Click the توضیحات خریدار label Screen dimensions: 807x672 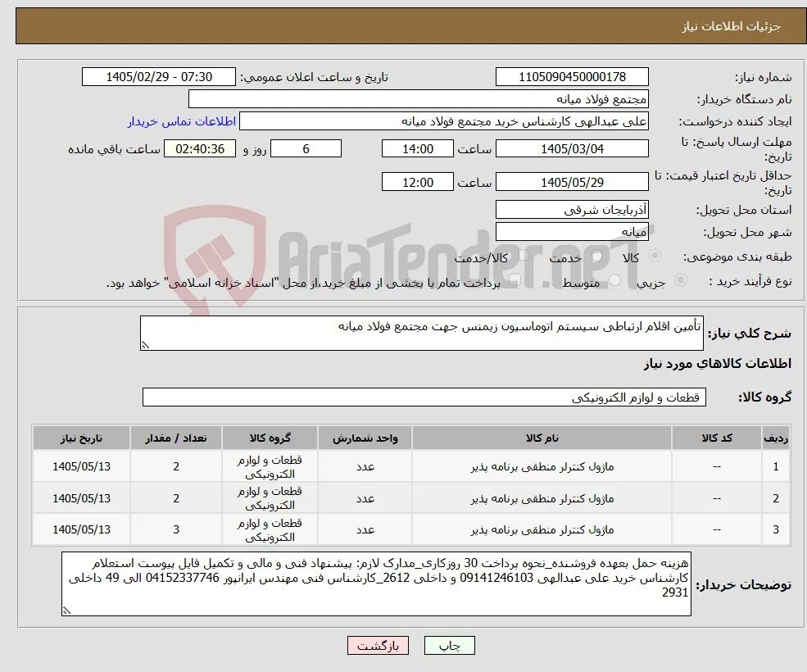(x=744, y=585)
